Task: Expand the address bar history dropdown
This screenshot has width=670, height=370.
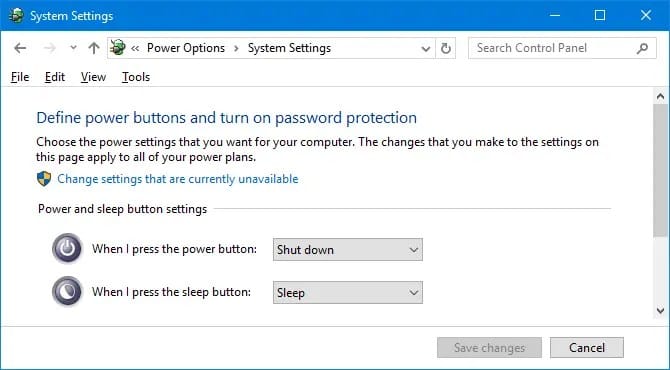Action: [x=426, y=49]
